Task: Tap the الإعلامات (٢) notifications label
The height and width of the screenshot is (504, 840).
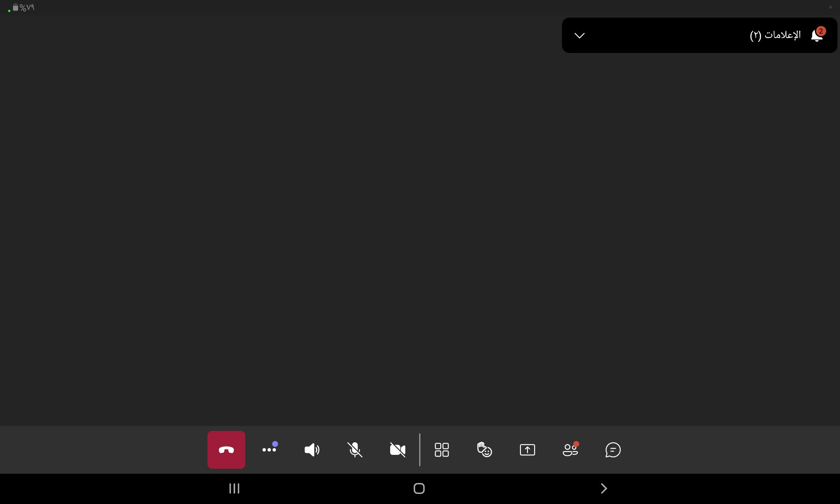Action: pyautogui.click(x=775, y=35)
